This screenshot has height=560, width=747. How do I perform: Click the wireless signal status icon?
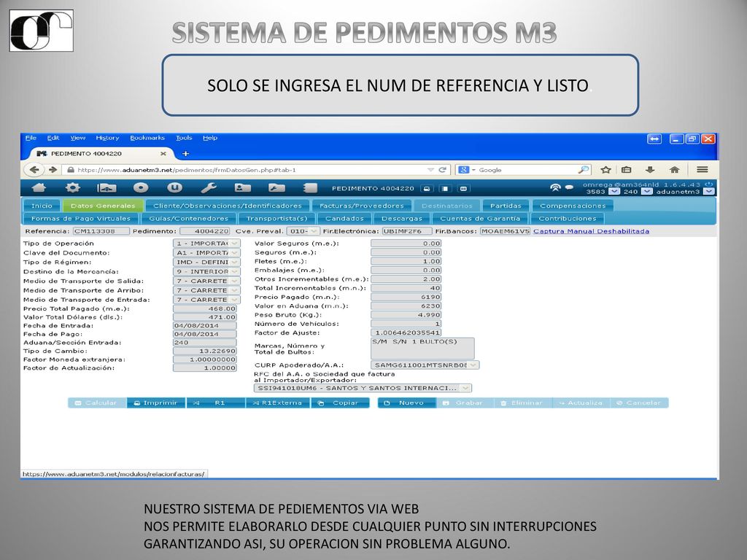click(x=555, y=187)
